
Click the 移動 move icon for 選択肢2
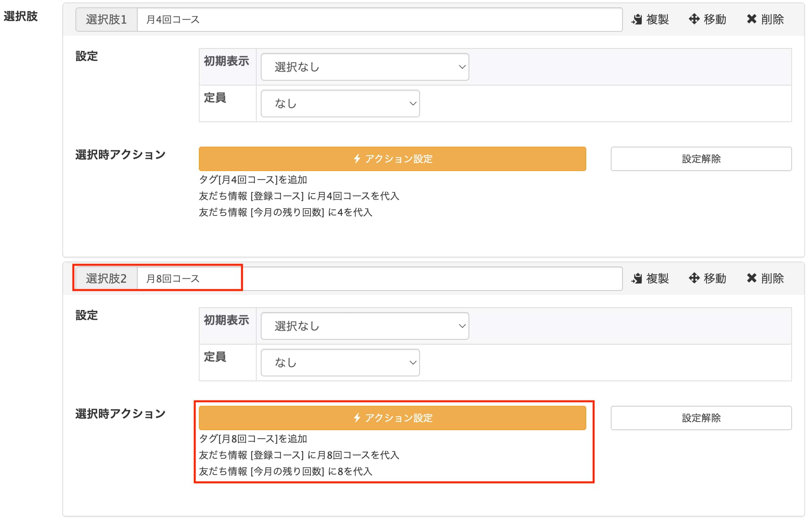pos(694,278)
